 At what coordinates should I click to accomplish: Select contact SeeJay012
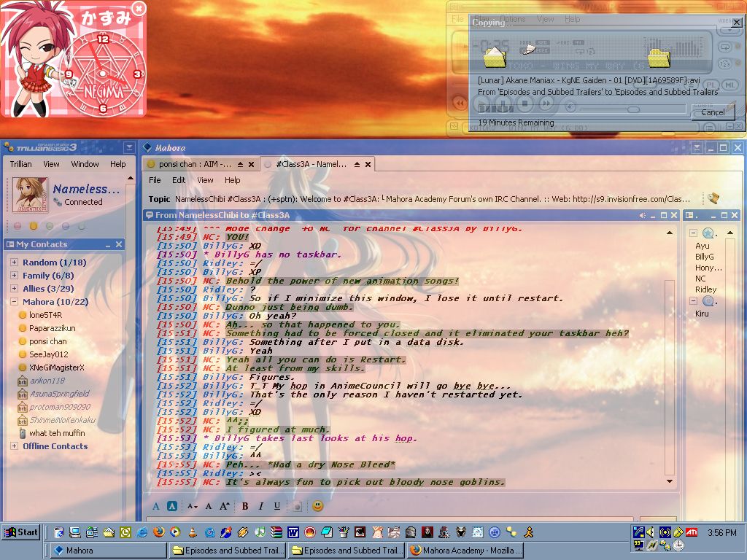[x=49, y=354]
